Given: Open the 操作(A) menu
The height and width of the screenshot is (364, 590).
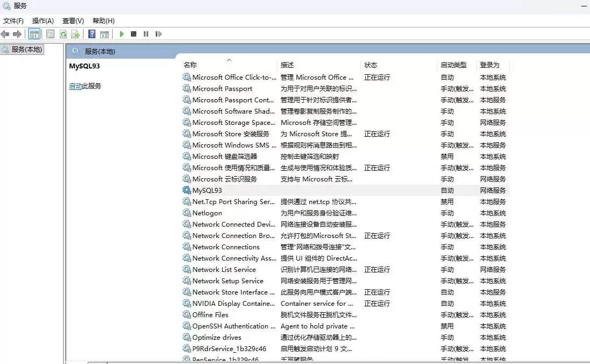Looking at the screenshot, I should click(43, 20).
